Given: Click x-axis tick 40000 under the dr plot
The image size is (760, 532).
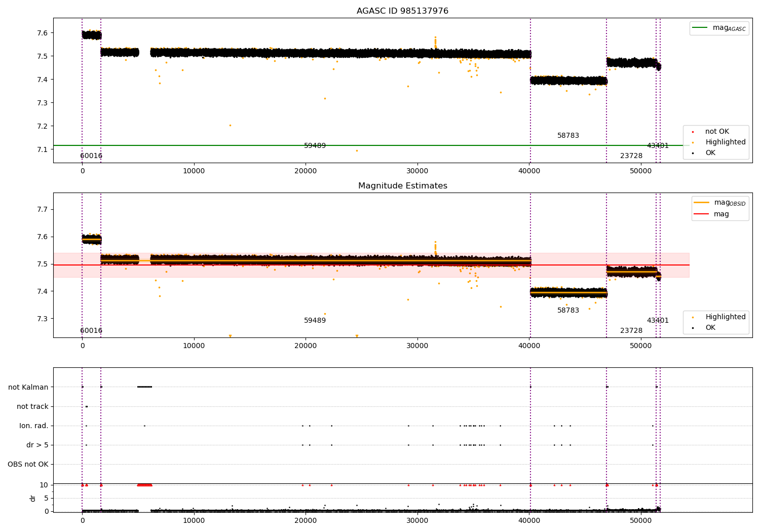Looking at the screenshot, I should [529, 521].
